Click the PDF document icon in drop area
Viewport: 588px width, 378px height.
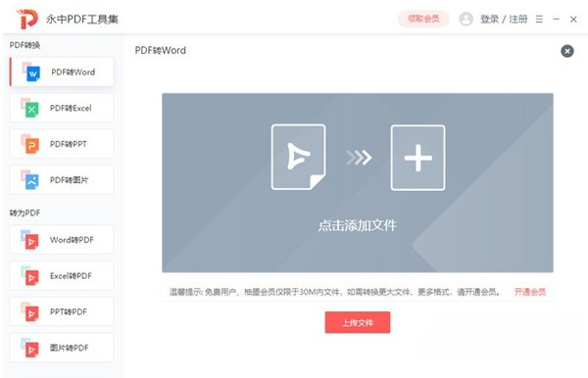[x=299, y=157]
